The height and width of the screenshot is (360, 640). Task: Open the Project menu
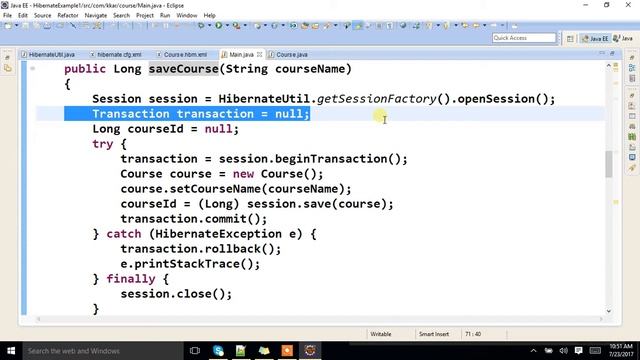pyautogui.click(x=145, y=16)
